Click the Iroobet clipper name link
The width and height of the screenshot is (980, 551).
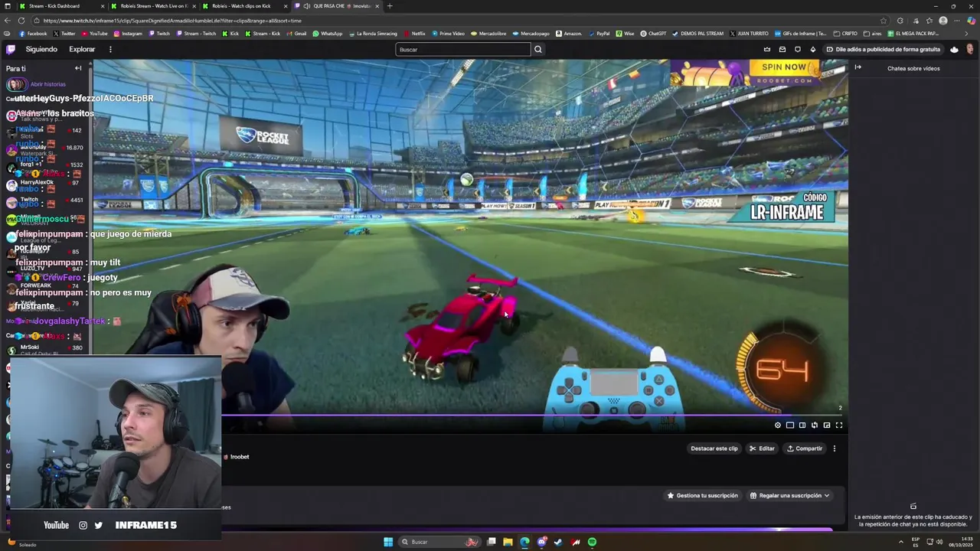pyautogui.click(x=240, y=457)
